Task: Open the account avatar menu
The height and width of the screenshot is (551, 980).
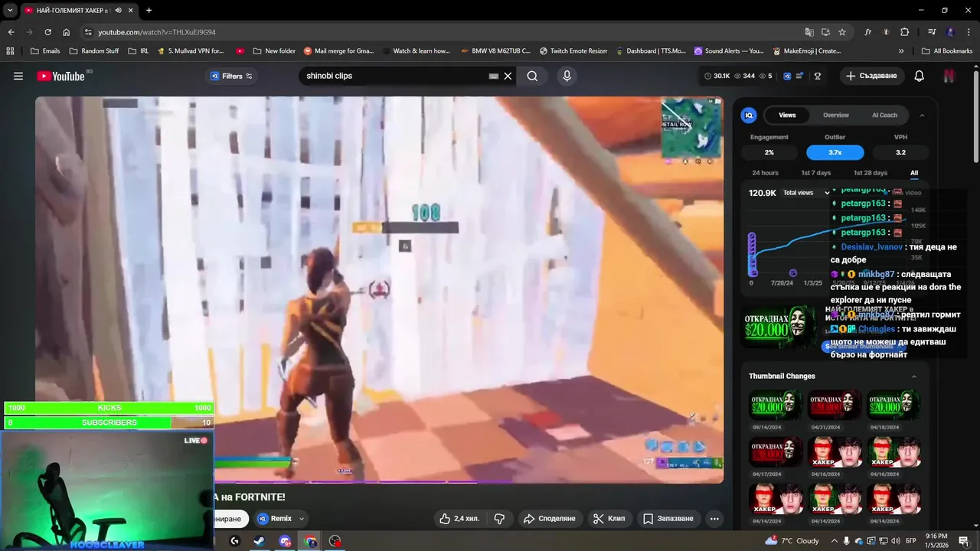Action: [949, 76]
